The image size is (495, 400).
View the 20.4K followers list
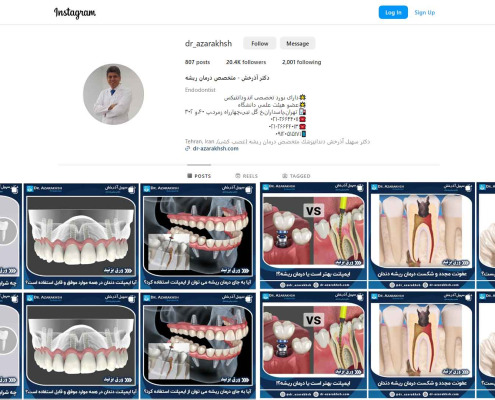[x=246, y=62]
